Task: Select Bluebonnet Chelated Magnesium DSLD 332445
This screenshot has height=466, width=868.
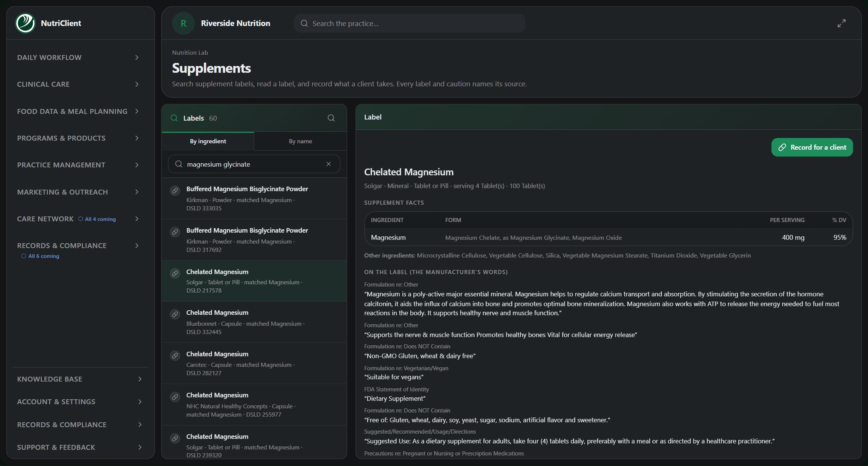Action: click(x=254, y=322)
